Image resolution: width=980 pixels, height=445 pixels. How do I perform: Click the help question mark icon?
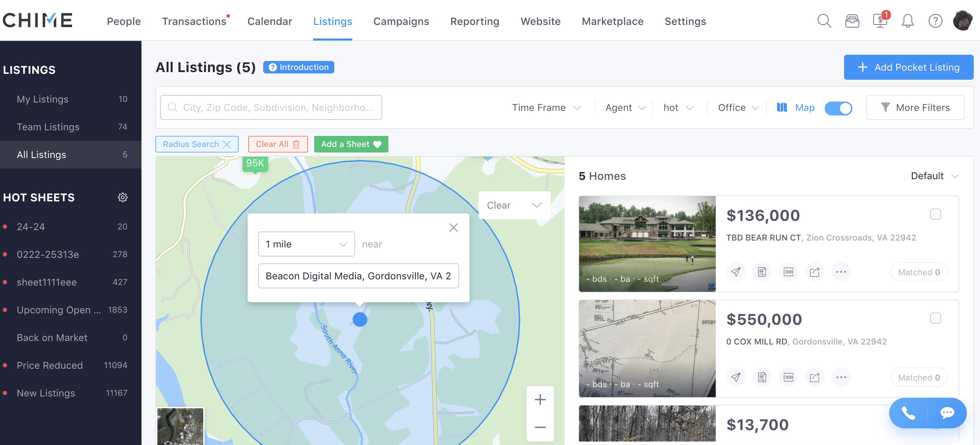pos(935,21)
